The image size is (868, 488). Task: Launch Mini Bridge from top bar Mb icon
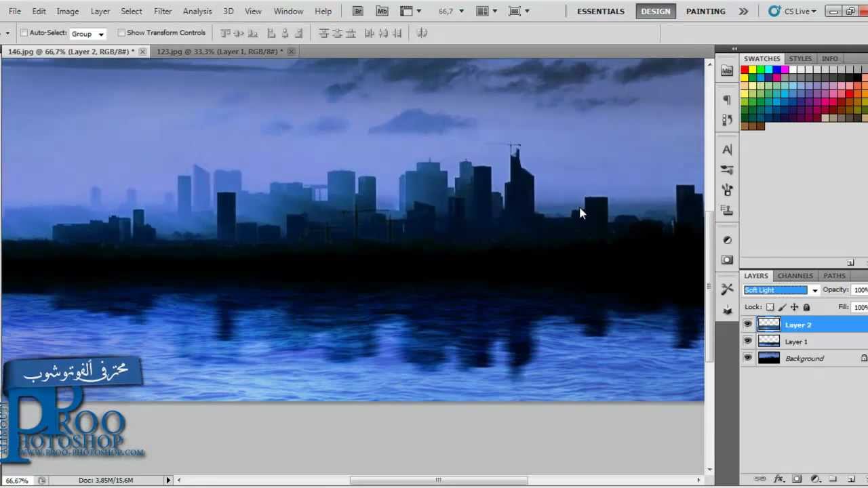tap(382, 11)
